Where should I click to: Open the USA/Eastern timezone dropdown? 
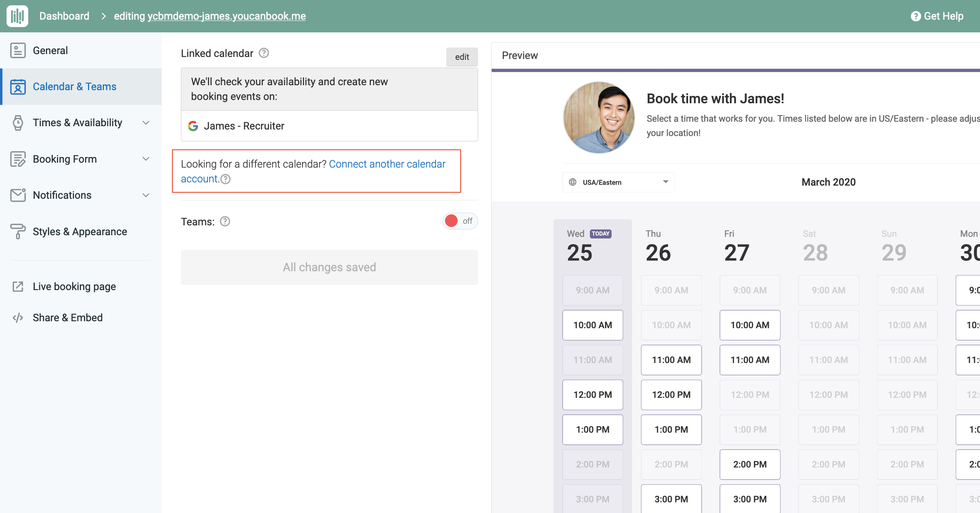tap(618, 182)
